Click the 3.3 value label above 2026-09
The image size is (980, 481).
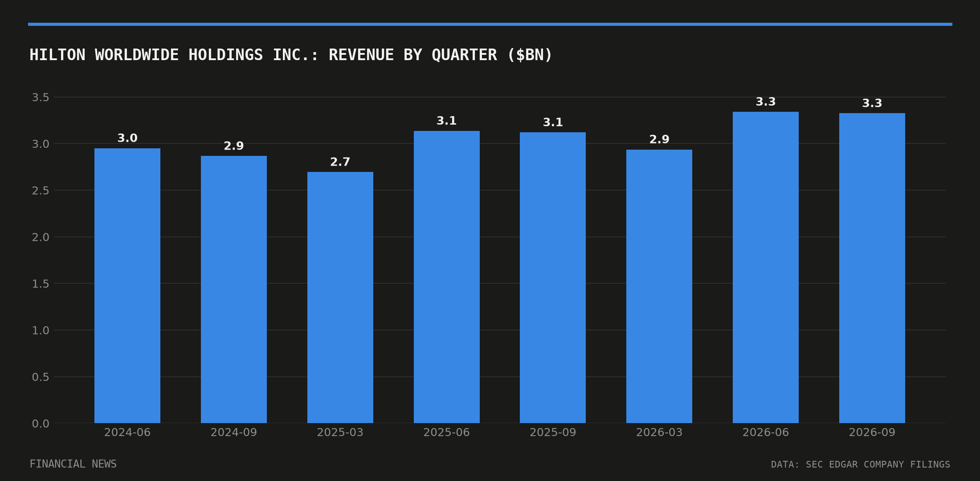click(x=872, y=103)
